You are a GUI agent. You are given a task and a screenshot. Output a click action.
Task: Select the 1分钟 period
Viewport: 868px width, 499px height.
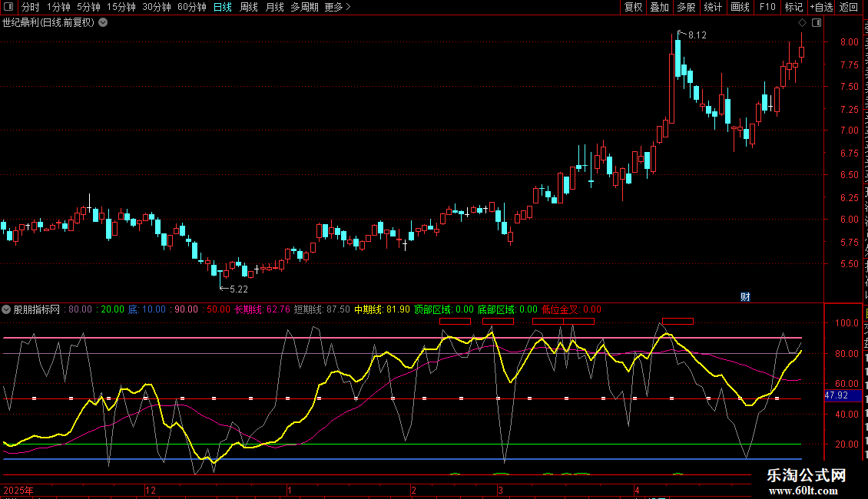[x=58, y=7]
